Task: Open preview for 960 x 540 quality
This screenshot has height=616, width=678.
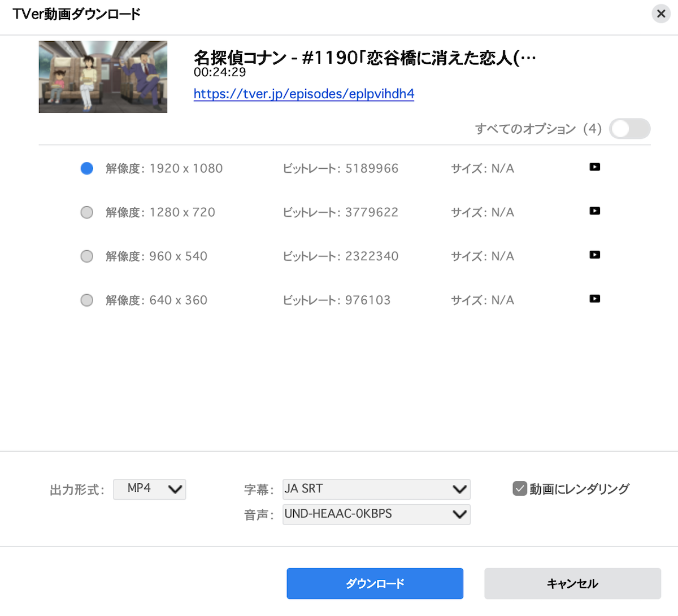Action: (594, 255)
